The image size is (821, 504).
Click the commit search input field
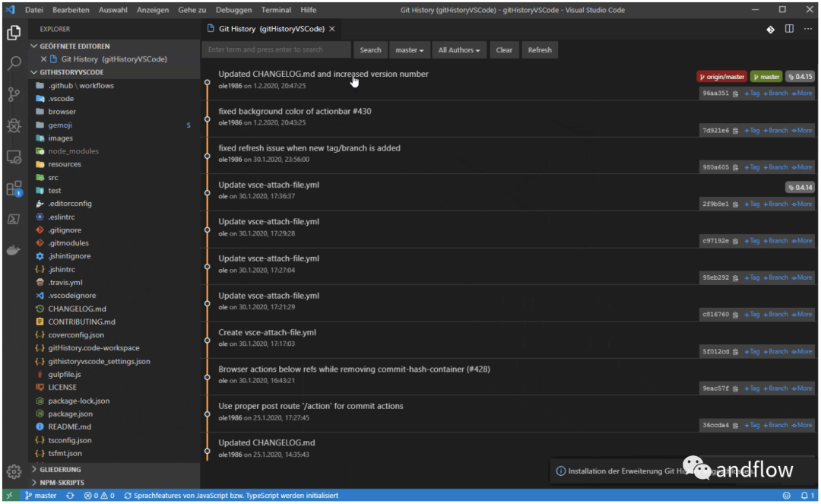[277, 49]
